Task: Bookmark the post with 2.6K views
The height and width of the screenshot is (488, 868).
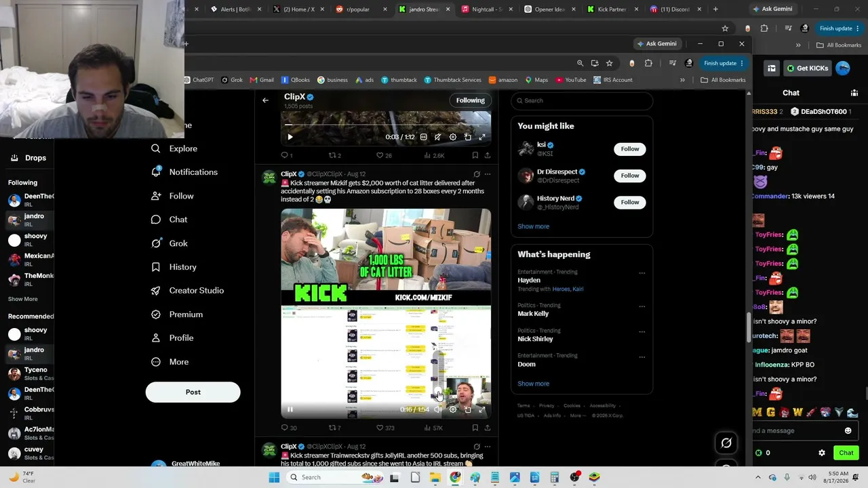Action: click(475, 155)
